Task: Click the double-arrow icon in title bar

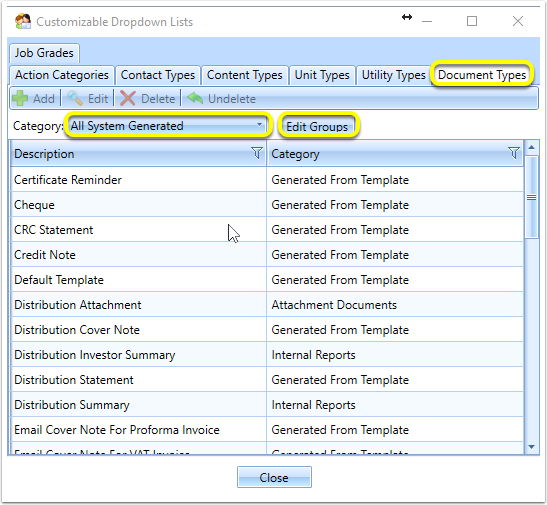Action: pos(407,17)
